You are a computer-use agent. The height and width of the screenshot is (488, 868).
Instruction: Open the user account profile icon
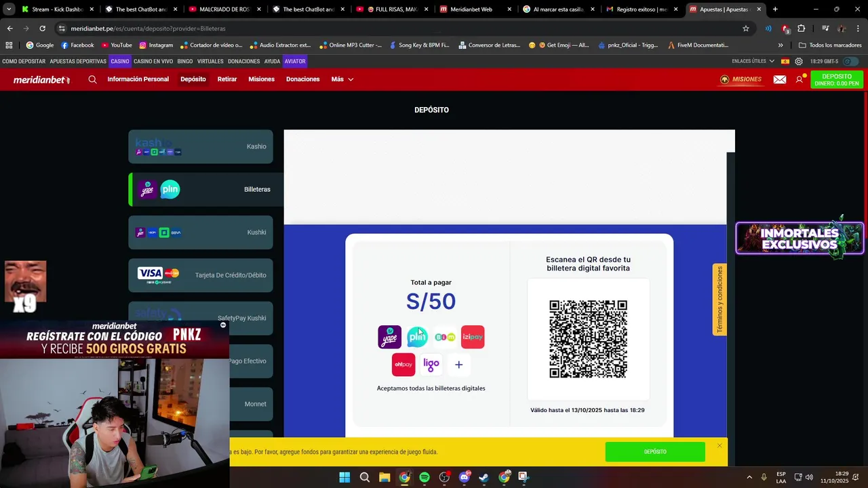pos(800,79)
